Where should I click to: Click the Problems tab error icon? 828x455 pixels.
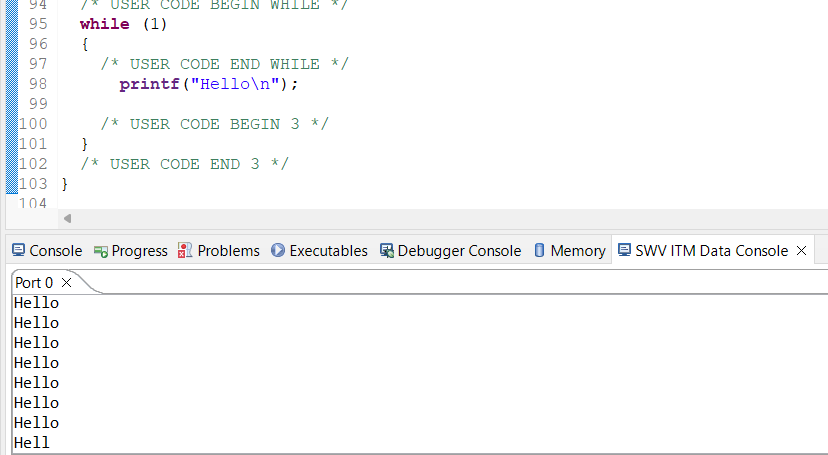pos(185,250)
